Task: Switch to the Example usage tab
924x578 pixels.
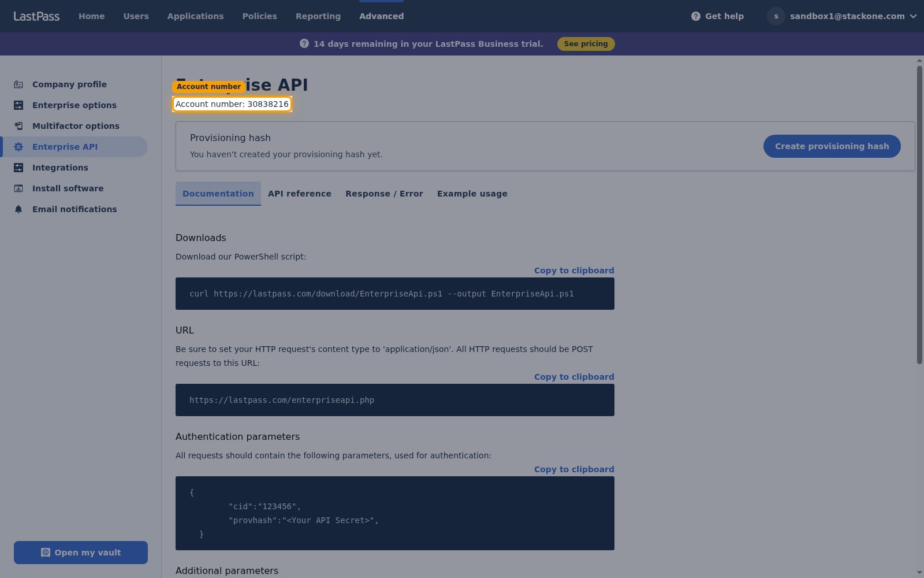Action: (x=472, y=194)
